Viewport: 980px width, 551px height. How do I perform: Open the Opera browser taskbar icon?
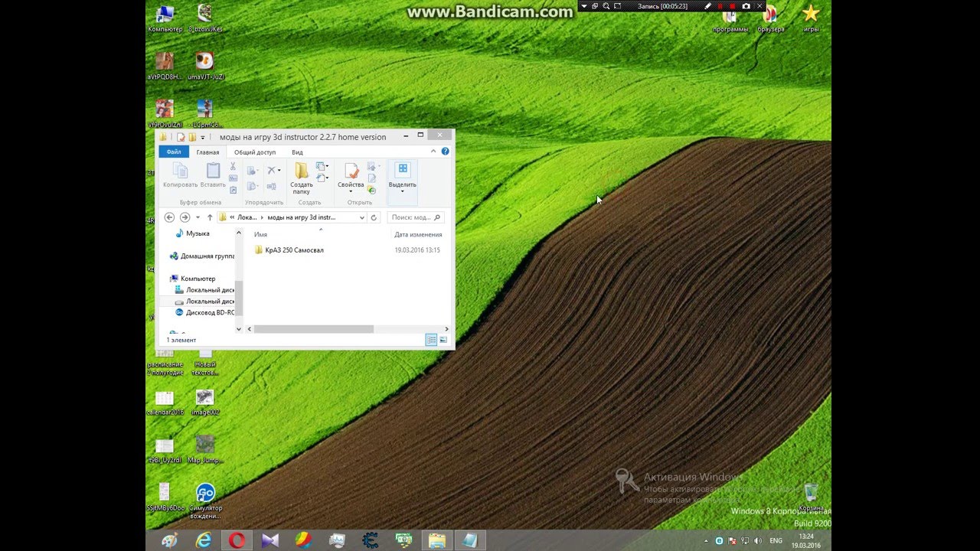coord(237,540)
